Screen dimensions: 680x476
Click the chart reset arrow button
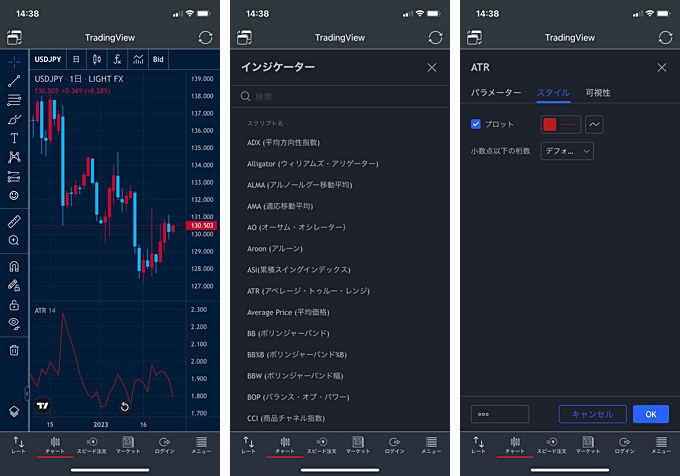point(124,407)
